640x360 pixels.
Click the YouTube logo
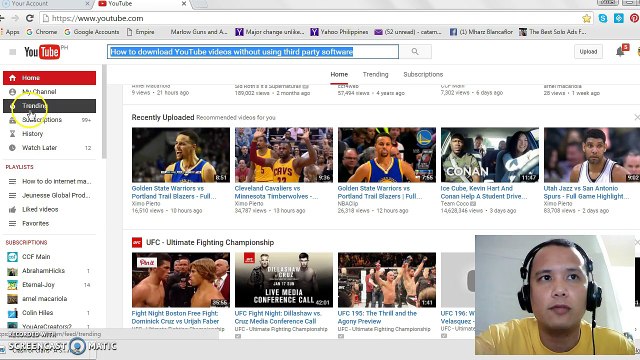42,52
